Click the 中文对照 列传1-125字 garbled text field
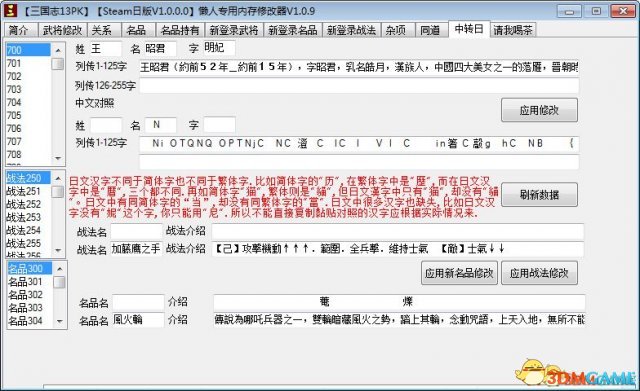This screenshot has height=391, width=640. tap(359, 144)
